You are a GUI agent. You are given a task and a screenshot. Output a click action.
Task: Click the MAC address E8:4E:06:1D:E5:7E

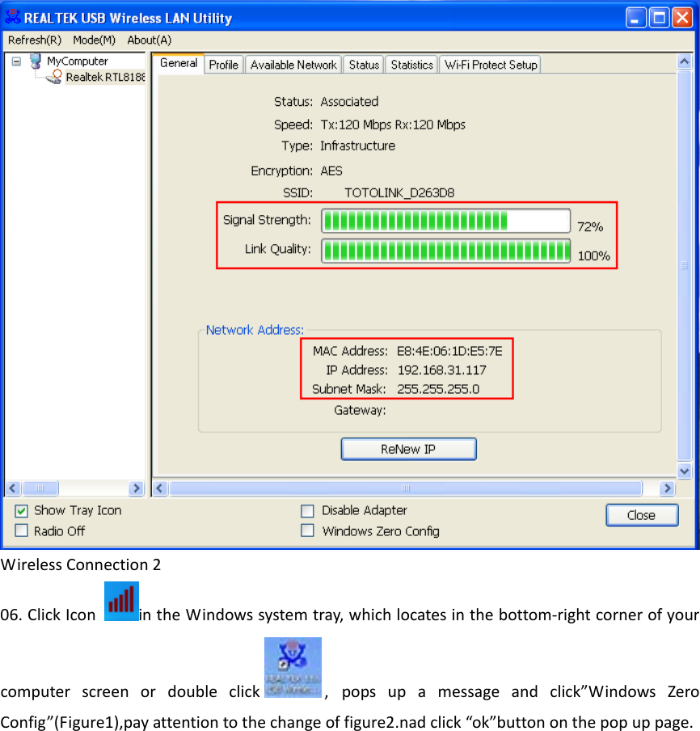[x=449, y=351]
